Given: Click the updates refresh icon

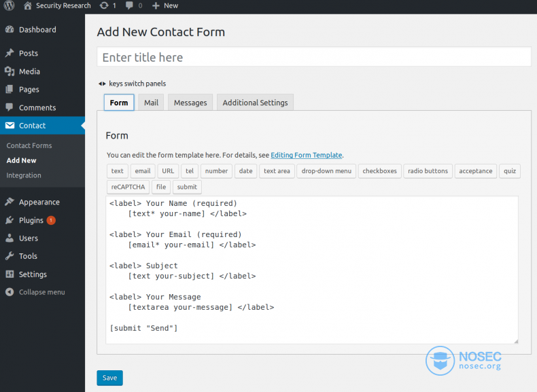Looking at the screenshot, I should 104,5.
